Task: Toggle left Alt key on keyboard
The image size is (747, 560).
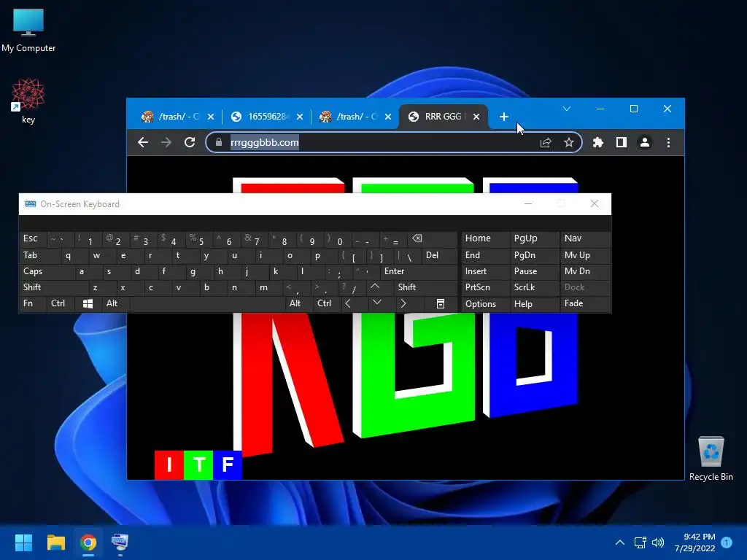Action: [115, 304]
